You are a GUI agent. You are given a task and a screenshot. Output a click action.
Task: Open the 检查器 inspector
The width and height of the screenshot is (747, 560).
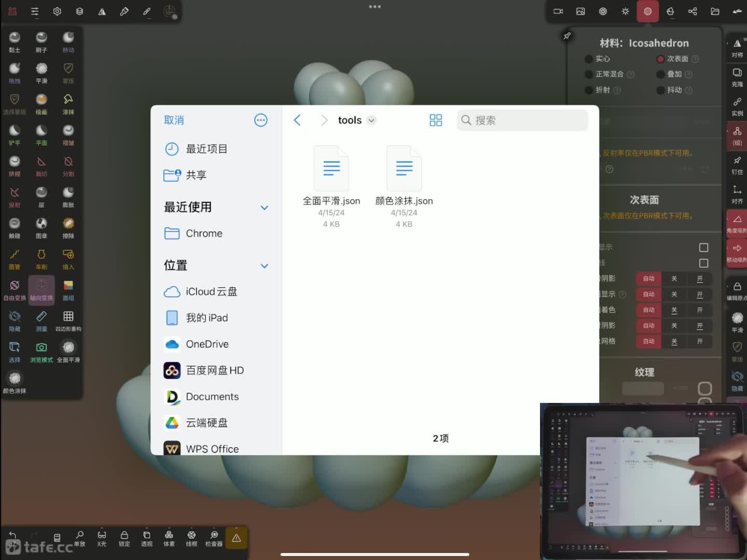tap(214, 539)
